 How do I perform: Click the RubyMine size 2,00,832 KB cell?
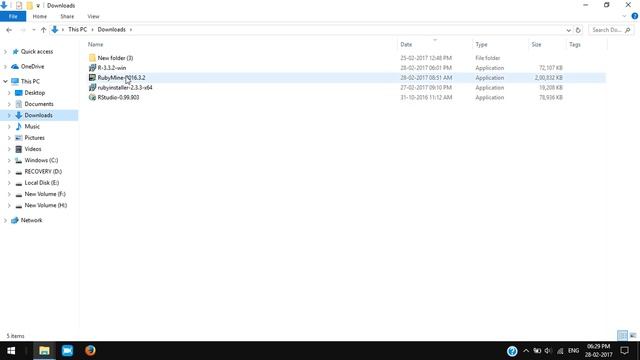click(x=548, y=78)
